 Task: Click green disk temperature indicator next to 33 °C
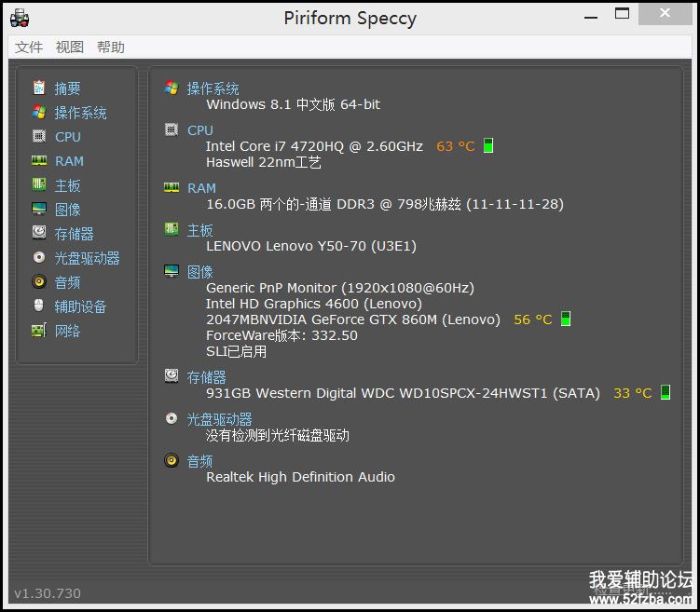[666, 392]
